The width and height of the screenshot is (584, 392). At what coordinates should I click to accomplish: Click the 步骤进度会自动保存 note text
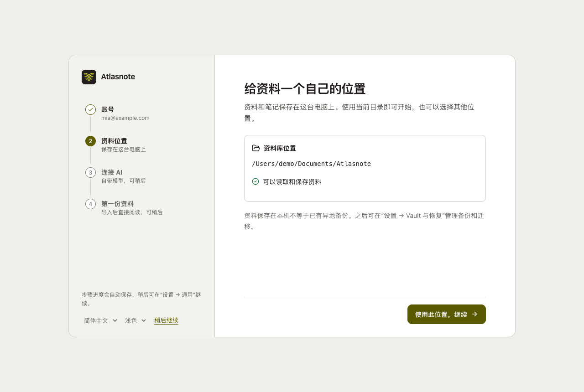(141, 299)
